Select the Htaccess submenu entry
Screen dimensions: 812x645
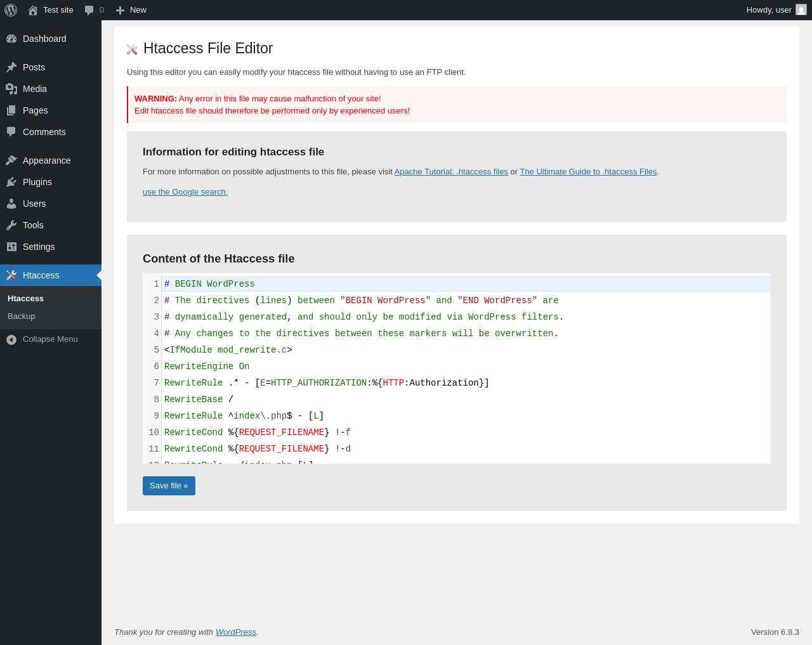click(25, 299)
